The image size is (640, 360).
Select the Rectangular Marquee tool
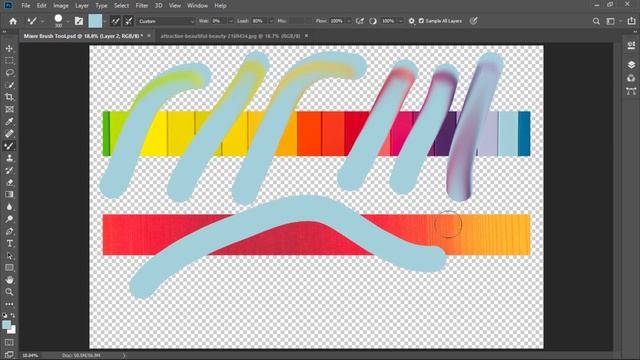pyautogui.click(x=9, y=61)
